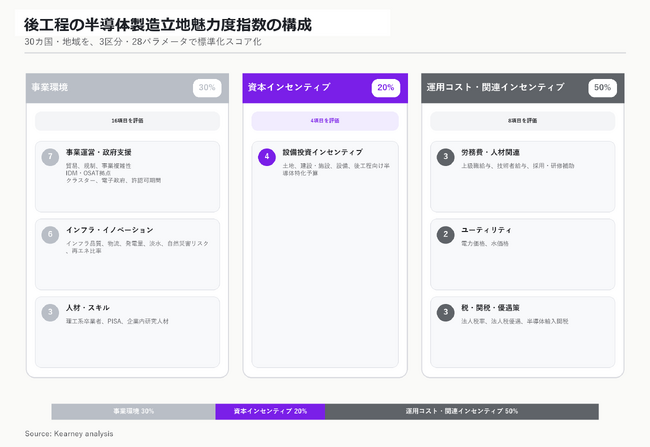Click the dark 運用コスト・関連インセンティブ 50% bar segment
Viewport: 650px width, 447px height.
point(462,411)
